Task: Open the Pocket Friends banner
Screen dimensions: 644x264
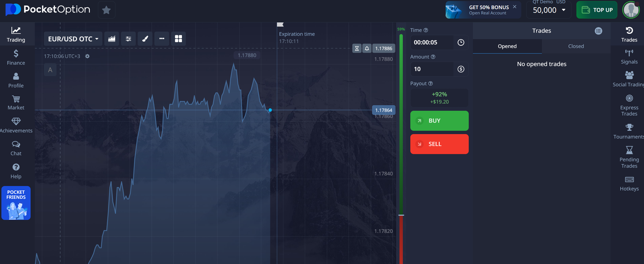Action: [x=16, y=203]
